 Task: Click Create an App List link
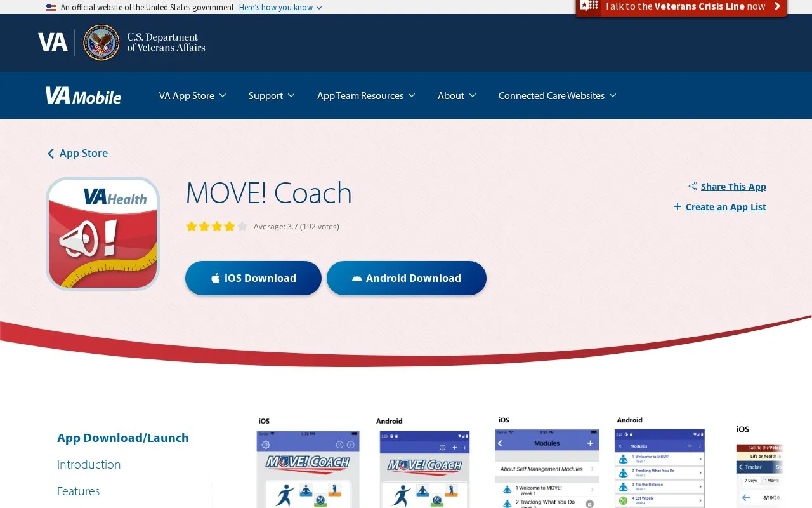click(x=726, y=206)
